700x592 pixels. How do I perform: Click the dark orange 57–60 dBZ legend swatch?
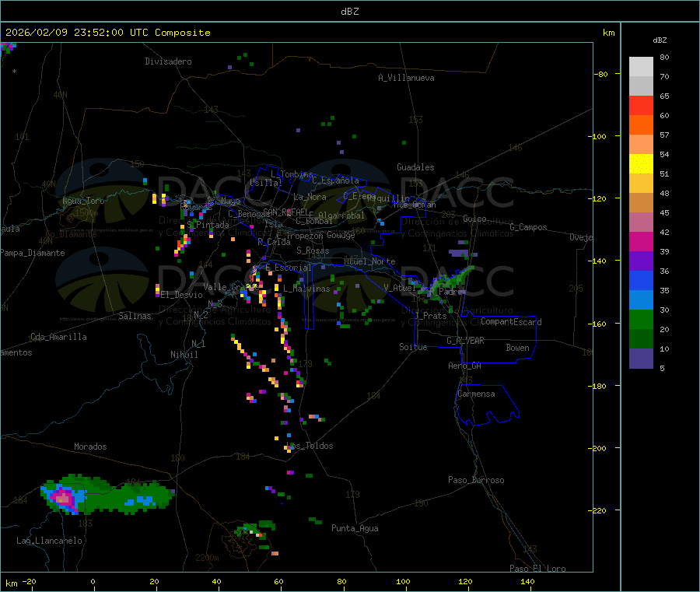point(641,125)
